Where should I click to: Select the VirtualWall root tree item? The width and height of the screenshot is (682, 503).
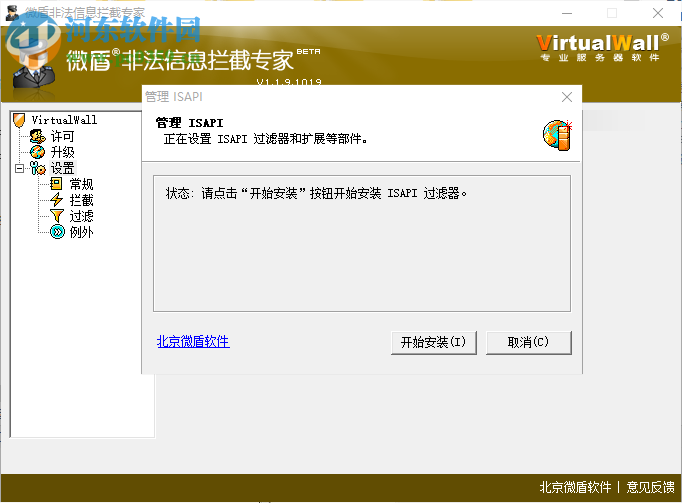coord(64,120)
